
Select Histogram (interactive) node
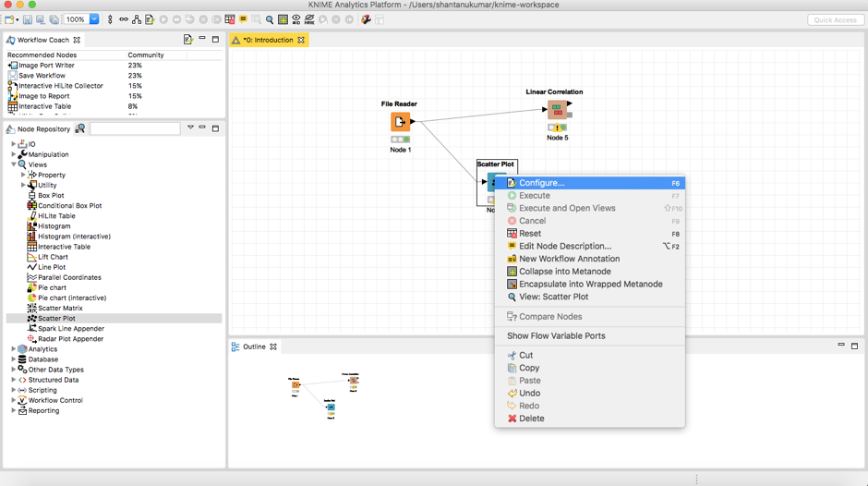(74, 237)
